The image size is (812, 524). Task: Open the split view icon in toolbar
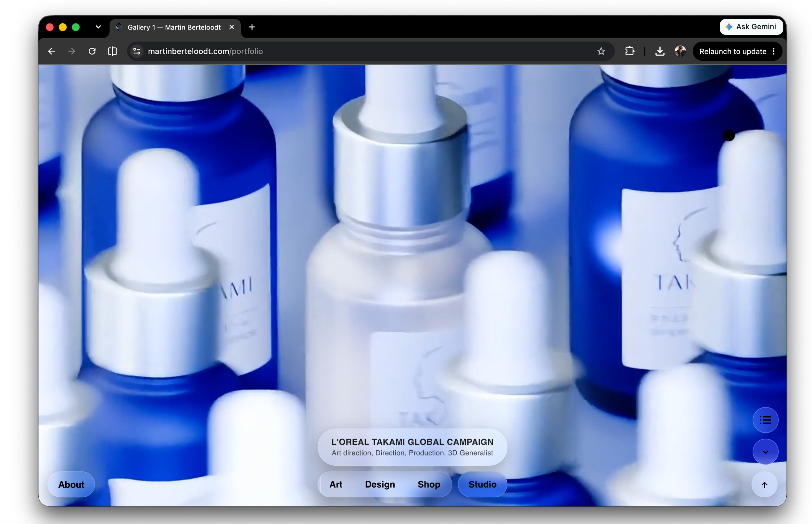(x=112, y=51)
